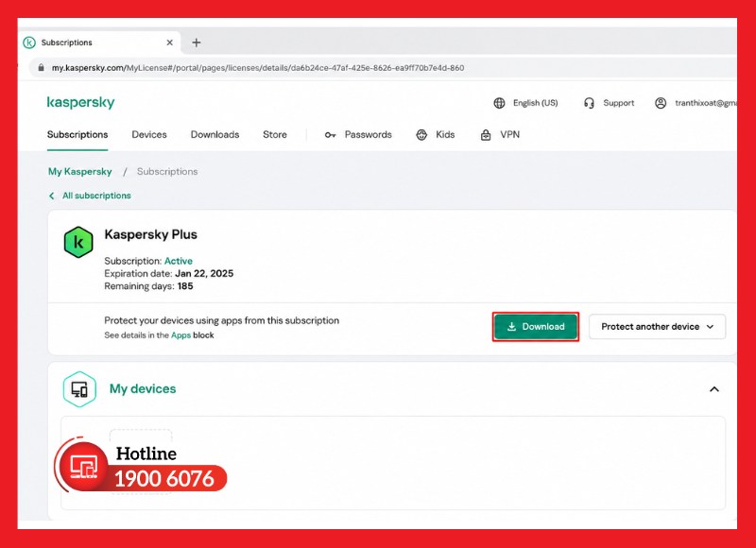Screen dimensions: 756x548
Task: Open the Store tab
Action: pos(275,135)
